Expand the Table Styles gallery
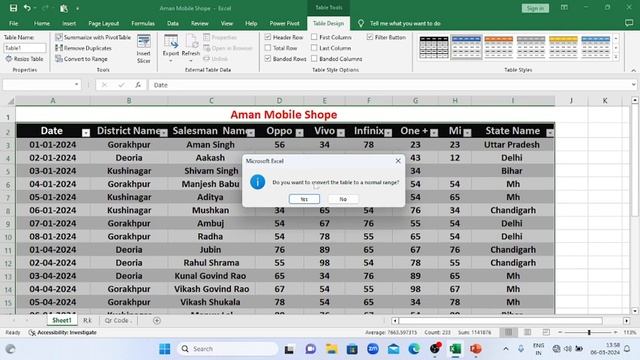The height and width of the screenshot is (360, 640). tap(616, 58)
